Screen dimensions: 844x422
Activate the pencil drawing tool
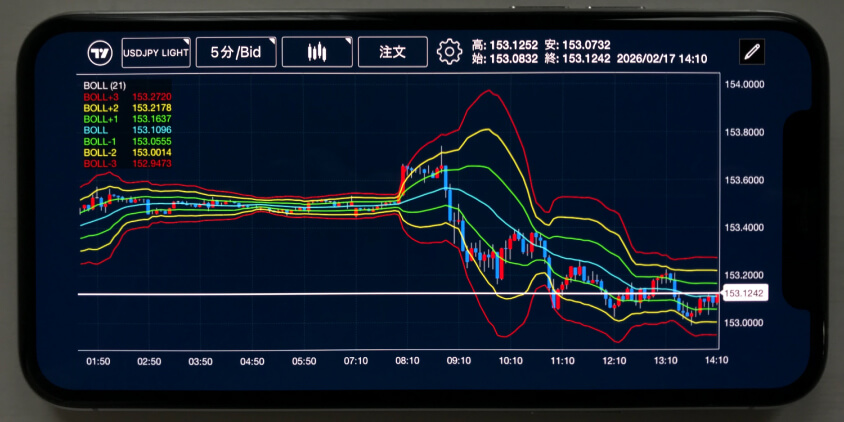pos(751,52)
